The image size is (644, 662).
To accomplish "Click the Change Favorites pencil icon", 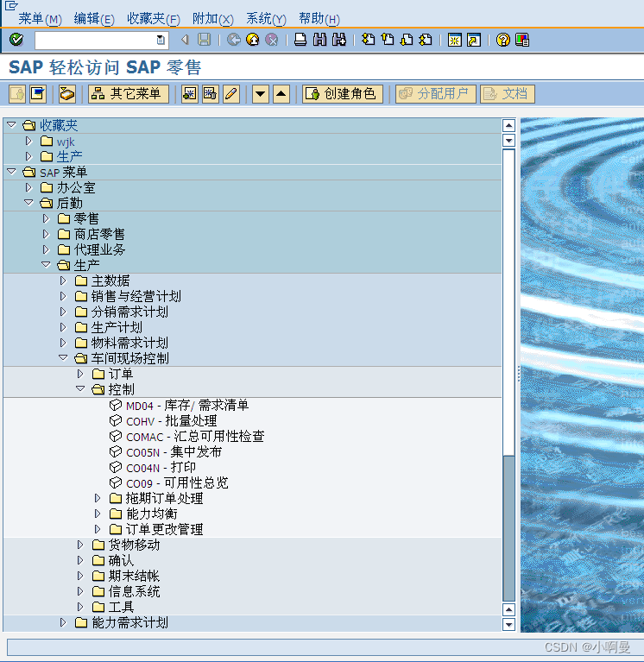I will click(x=231, y=94).
